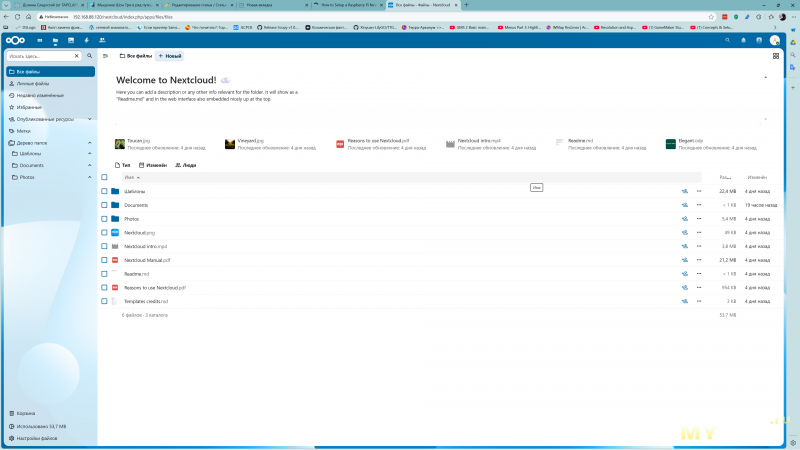The width and height of the screenshot is (800, 450).
Task: Open the Activity app lightning icon
Action: pyautogui.click(x=87, y=40)
